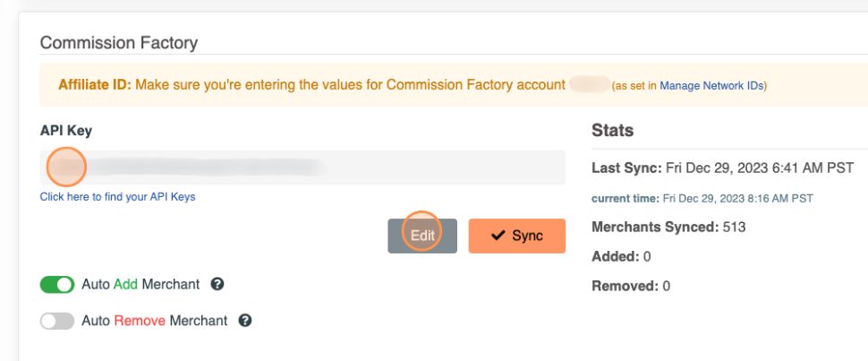
Task: Click the Affiliate ID notice label
Action: pos(95,85)
